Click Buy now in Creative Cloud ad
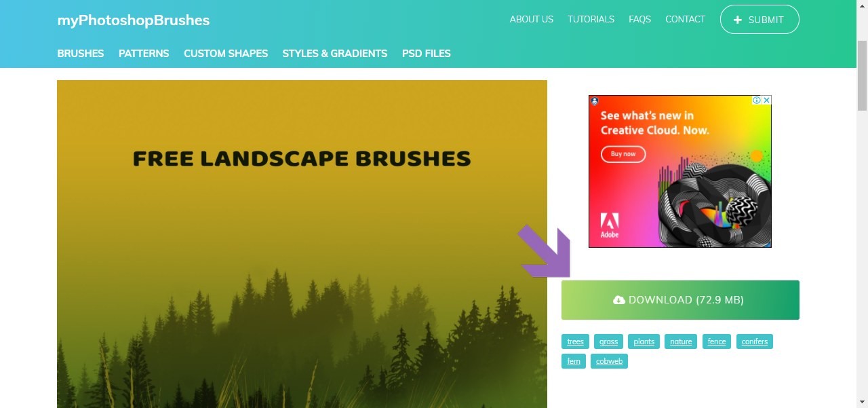Image resolution: width=868 pixels, height=408 pixels. [623, 154]
